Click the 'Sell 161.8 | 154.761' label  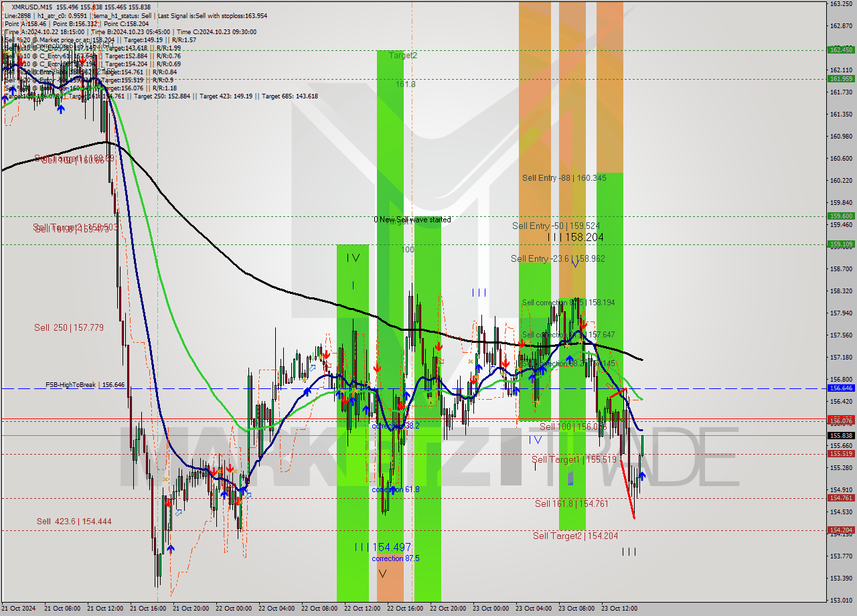click(x=571, y=504)
